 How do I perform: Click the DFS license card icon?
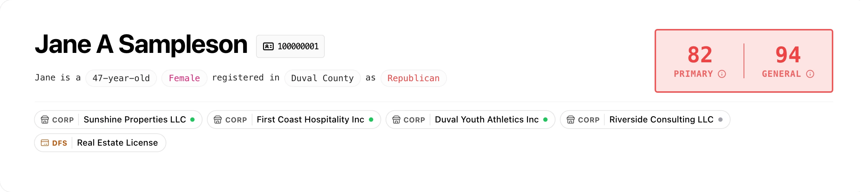(x=45, y=143)
